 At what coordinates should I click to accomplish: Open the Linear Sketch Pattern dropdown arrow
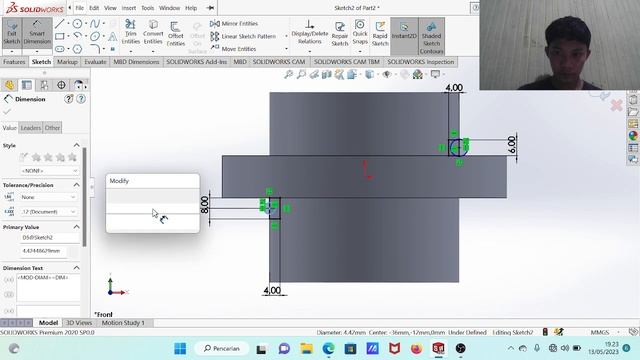click(286, 36)
